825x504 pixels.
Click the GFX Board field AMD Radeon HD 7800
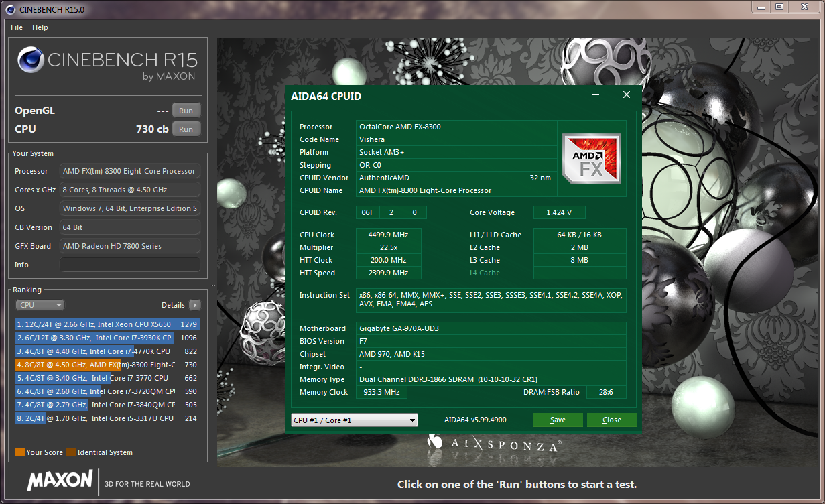[130, 246]
